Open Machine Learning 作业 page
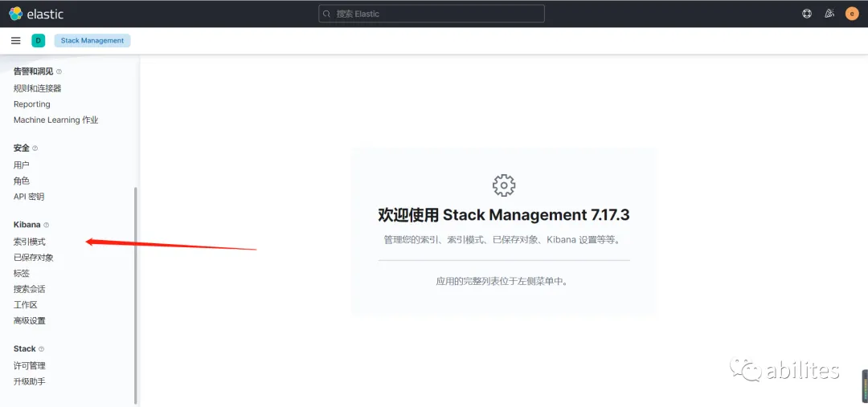This screenshot has width=868, height=407. (x=56, y=120)
